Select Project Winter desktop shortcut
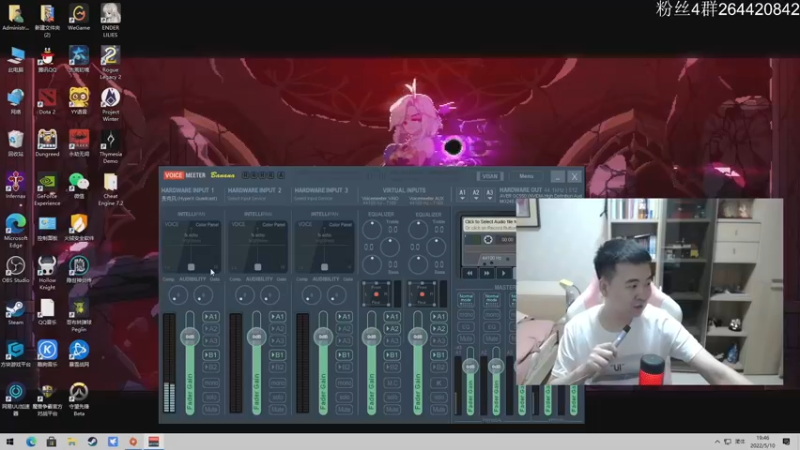The image size is (800, 450). pyautogui.click(x=110, y=105)
